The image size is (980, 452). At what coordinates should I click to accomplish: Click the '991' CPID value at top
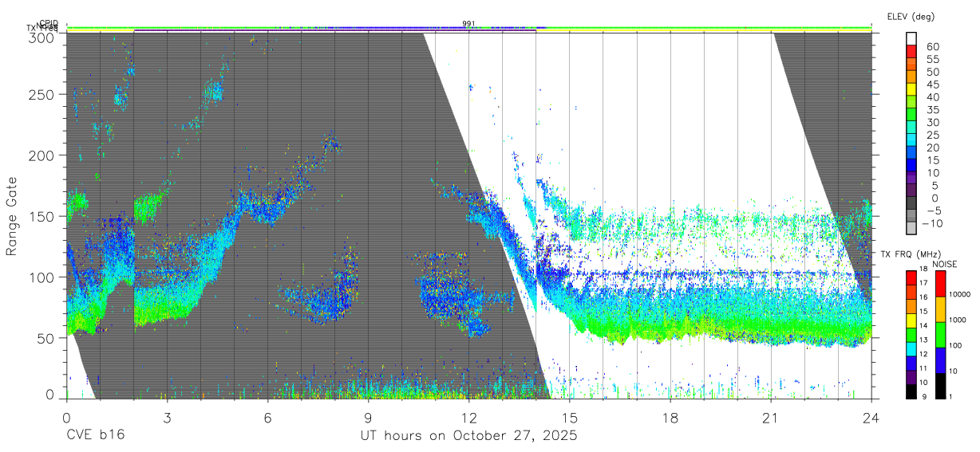pos(469,24)
